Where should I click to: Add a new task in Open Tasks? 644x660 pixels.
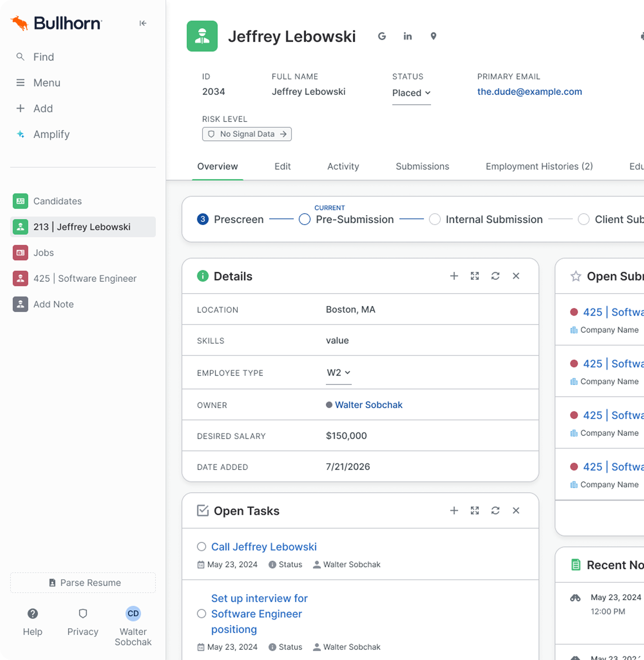[x=454, y=511]
